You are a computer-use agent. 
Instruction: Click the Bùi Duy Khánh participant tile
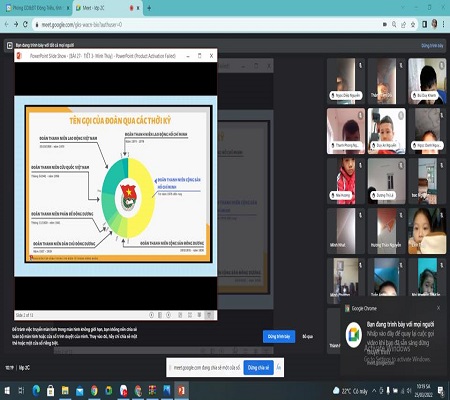(427, 81)
